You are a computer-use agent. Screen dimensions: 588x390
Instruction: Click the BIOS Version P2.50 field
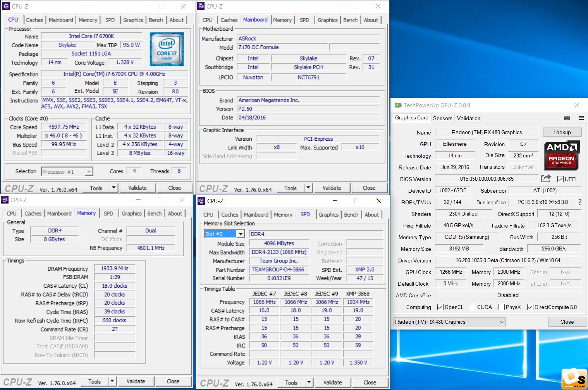(308, 109)
